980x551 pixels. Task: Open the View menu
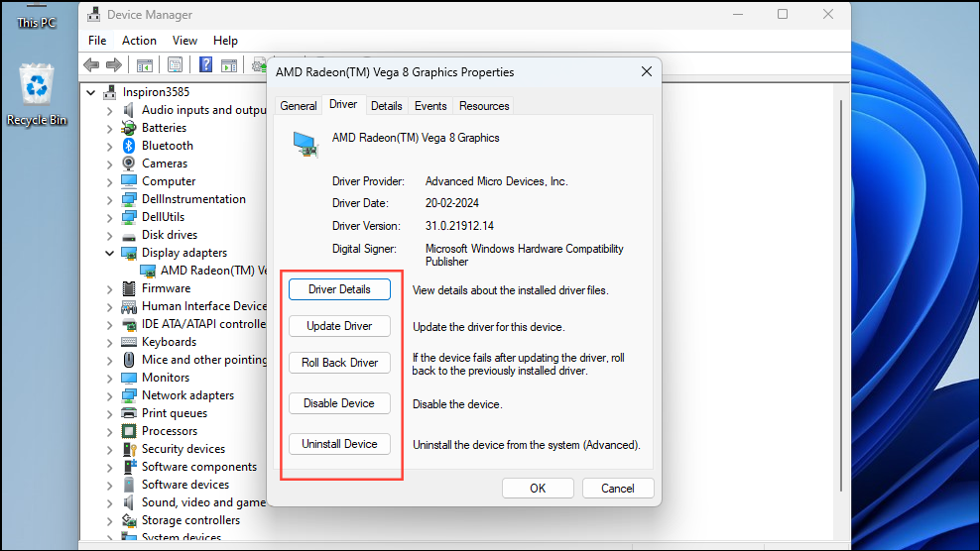click(x=184, y=41)
